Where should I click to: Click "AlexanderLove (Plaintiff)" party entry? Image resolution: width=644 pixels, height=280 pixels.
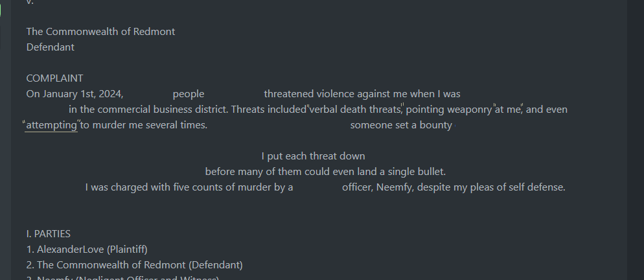93,250
